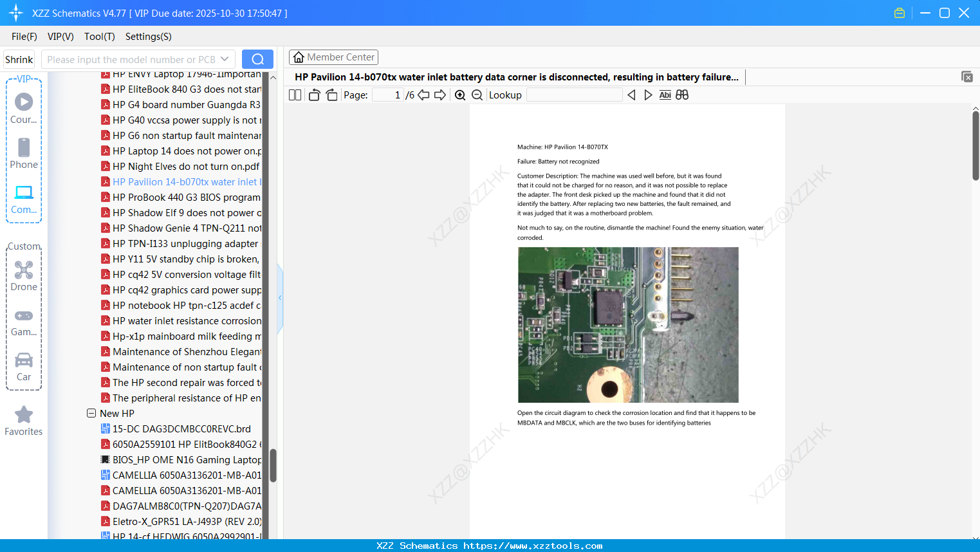
Task: Click the search magnifier button
Action: (x=257, y=59)
